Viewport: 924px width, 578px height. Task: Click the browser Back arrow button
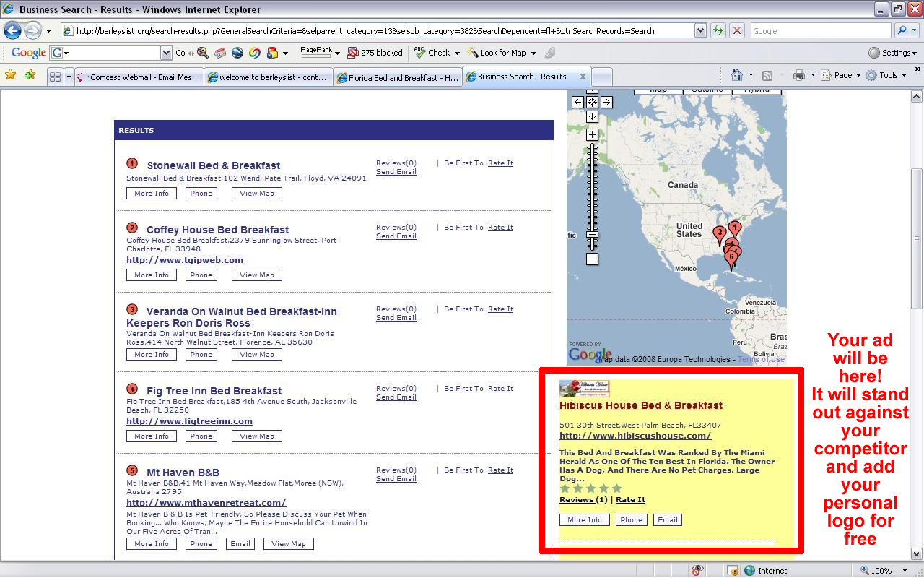pyautogui.click(x=12, y=31)
